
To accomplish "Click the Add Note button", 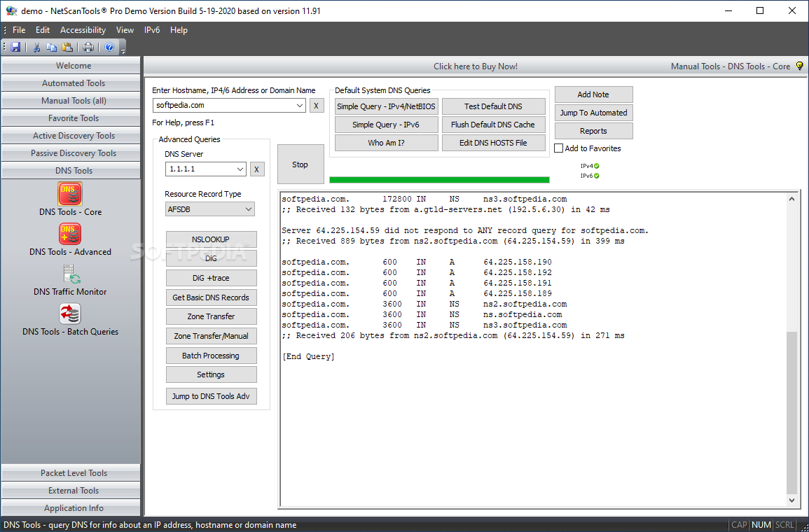I will click(x=593, y=94).
